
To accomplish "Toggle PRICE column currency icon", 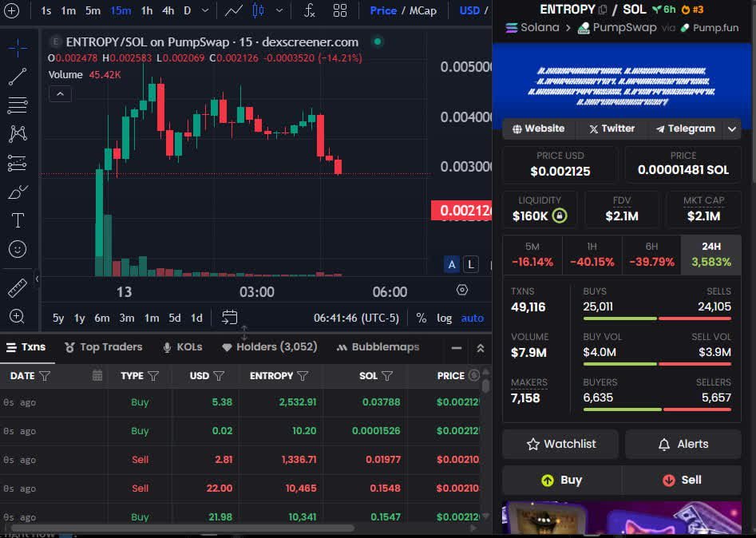I will pos(474,375).
